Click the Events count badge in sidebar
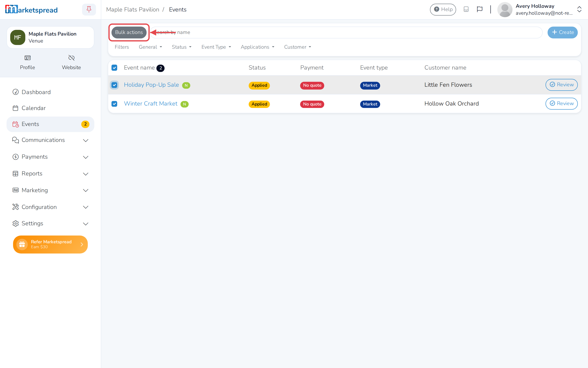The width and height of the screenshot is (588, 368). tap(85, 124)
